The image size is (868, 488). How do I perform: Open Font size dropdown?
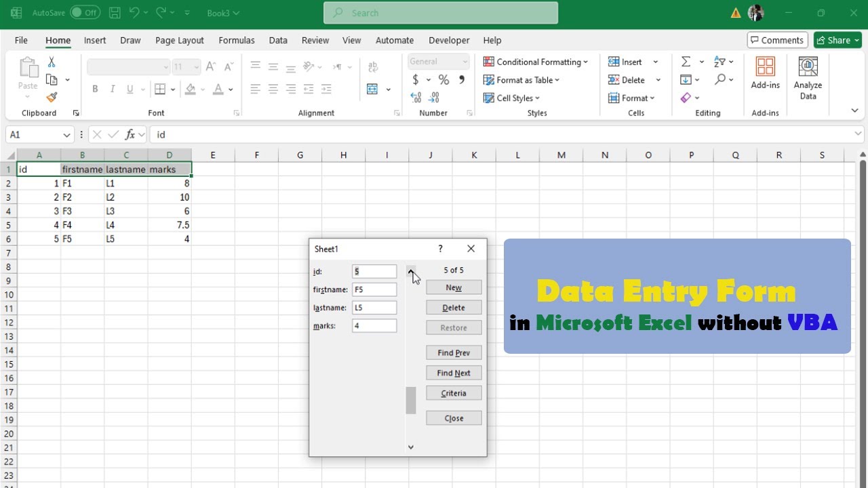tap(196, 66)
